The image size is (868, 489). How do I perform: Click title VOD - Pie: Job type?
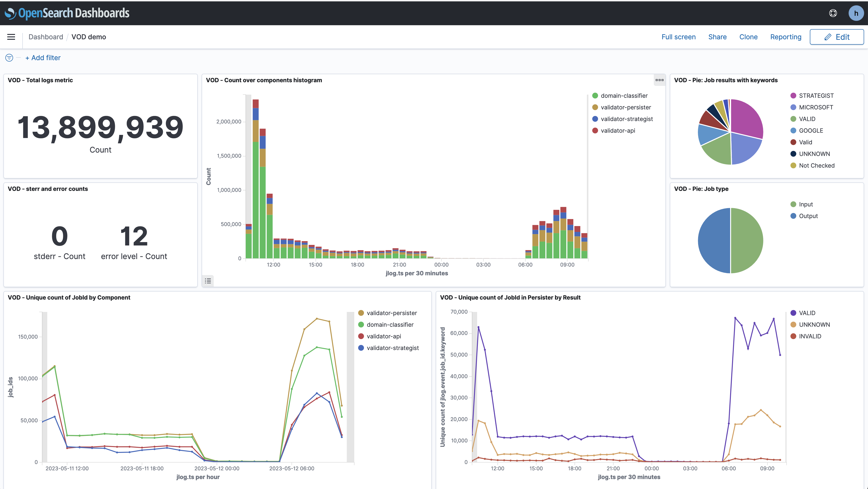(x=701, y=188)
